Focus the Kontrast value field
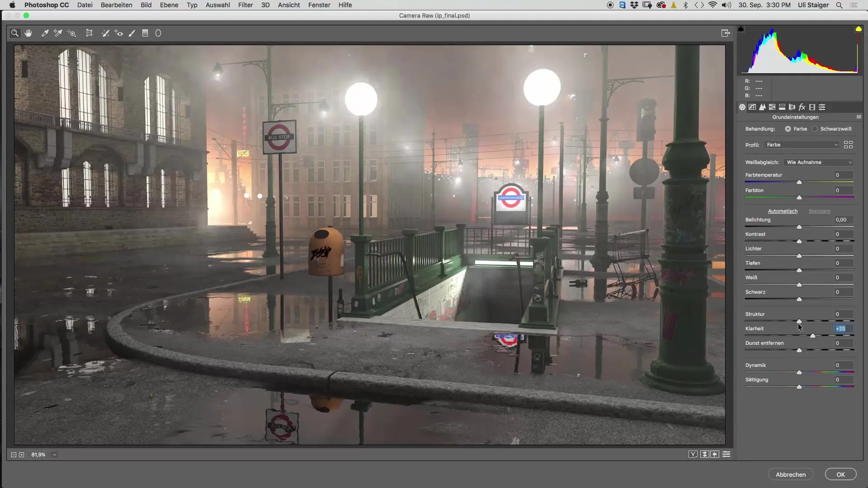Screen dimensions: 868x488 pyautogui.click(x=844, y=234)
